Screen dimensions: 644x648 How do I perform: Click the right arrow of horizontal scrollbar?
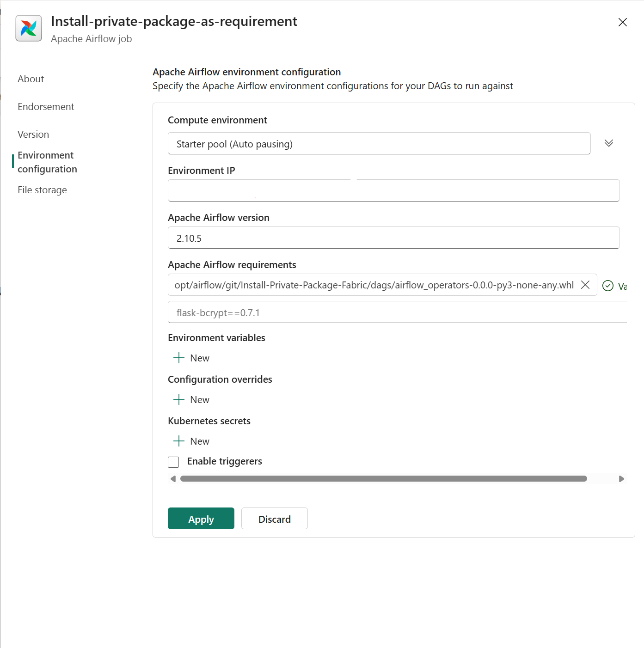tap(621, 479)
